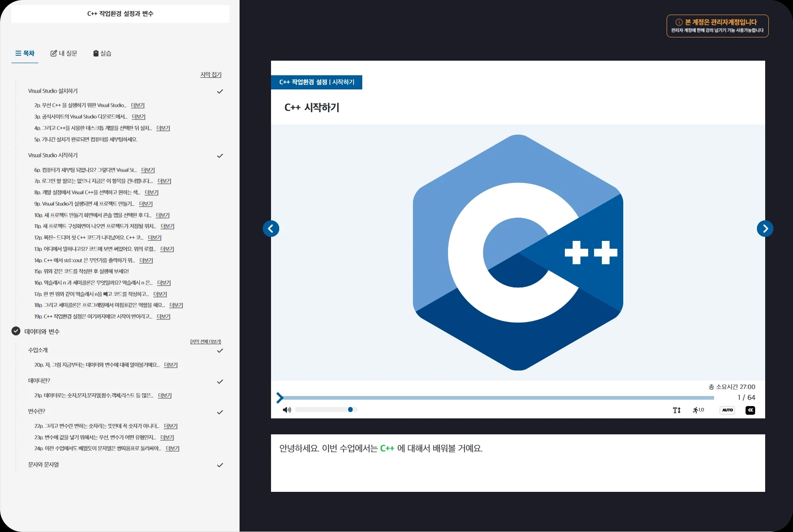793x532 pixels.
Task: Expand 더보기 on the 13p subtitle line
Action: (x=167, y=249)
